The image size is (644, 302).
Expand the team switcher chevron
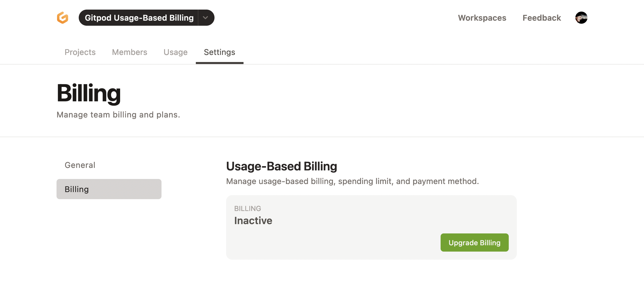point(205,17)
